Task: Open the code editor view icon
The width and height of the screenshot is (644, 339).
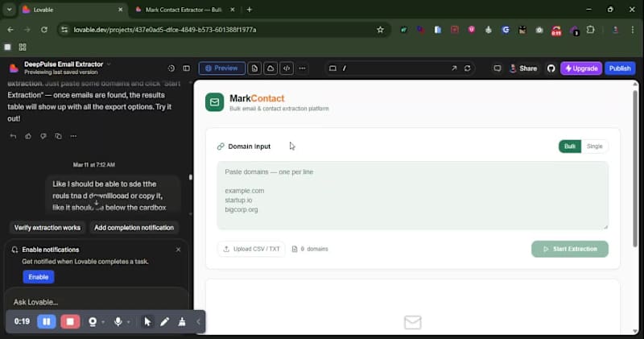Action: pyautogui.click(x=287, y=68)
